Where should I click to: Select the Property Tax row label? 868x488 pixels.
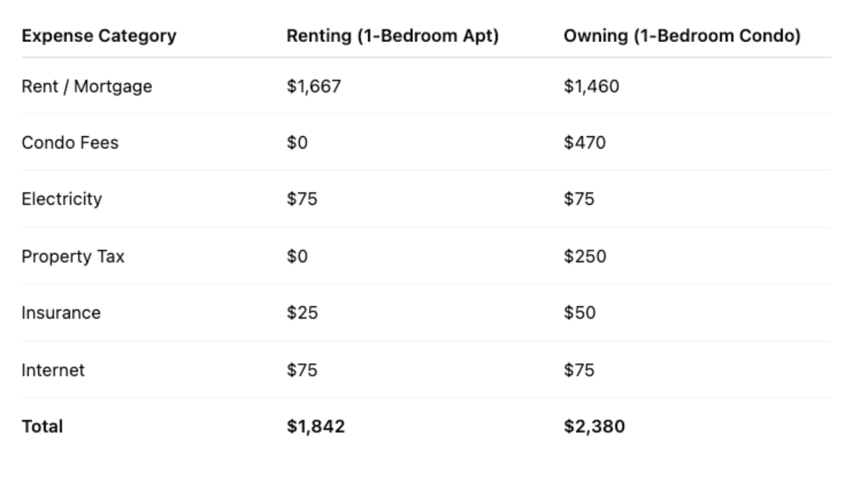click(x=73, y=257)
